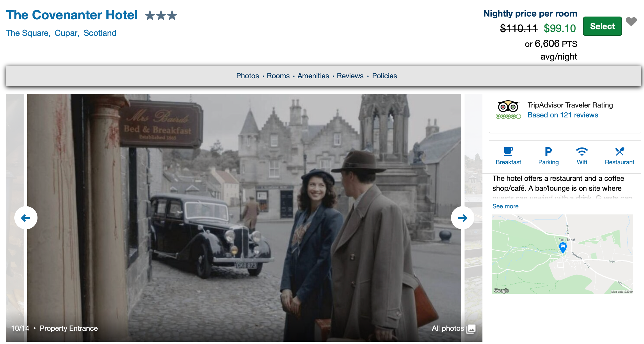Jump to the Reviews section
This screenshot has width=644, height=344.
click(350, 76)
